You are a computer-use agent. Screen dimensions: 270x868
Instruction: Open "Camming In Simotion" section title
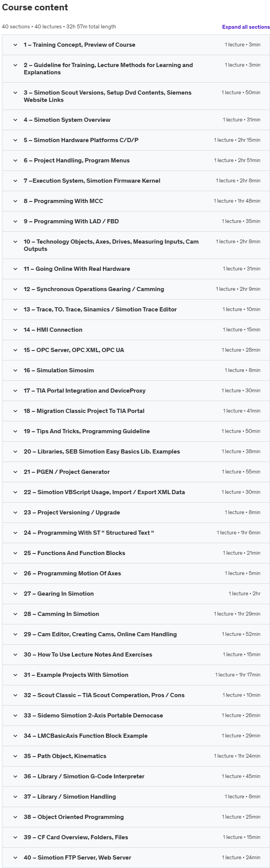click(61, 614)
